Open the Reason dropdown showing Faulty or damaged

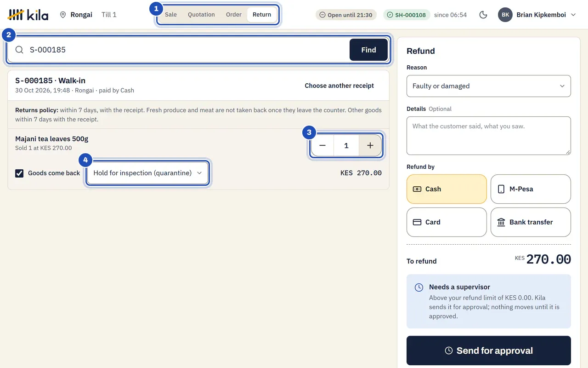[x=489, y=86]
